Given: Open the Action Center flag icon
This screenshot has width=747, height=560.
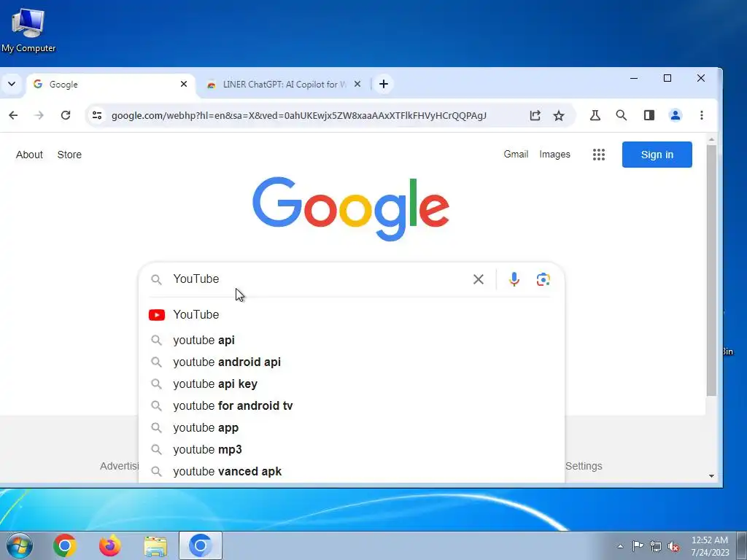Looking at the screenshot, I should point(638,546).
